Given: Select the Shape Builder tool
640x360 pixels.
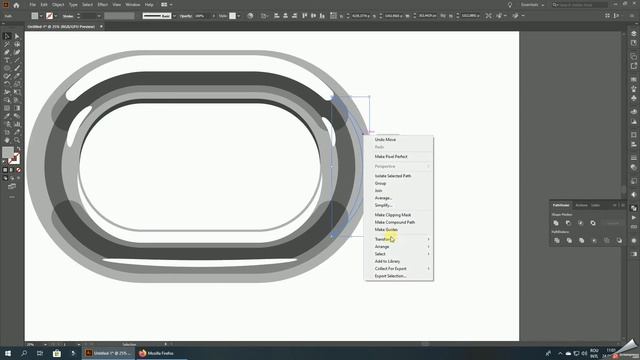Looking at the screenshot, I should tap(7, 100).
